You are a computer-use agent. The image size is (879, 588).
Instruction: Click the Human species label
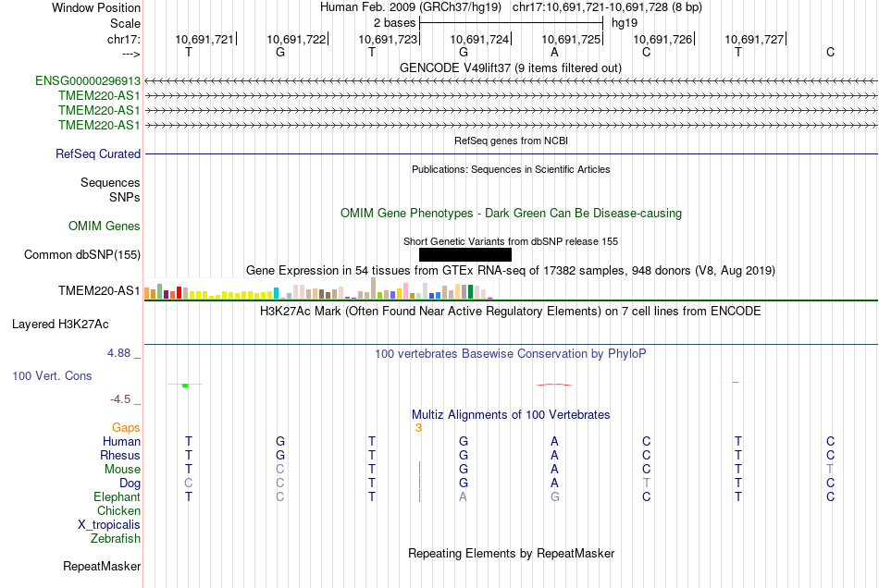pyautogui.click(x=121, y=441)
